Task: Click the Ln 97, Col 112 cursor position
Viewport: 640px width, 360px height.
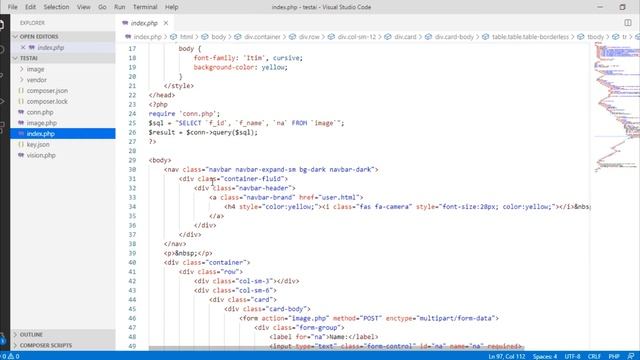Action: click(507, 356)
